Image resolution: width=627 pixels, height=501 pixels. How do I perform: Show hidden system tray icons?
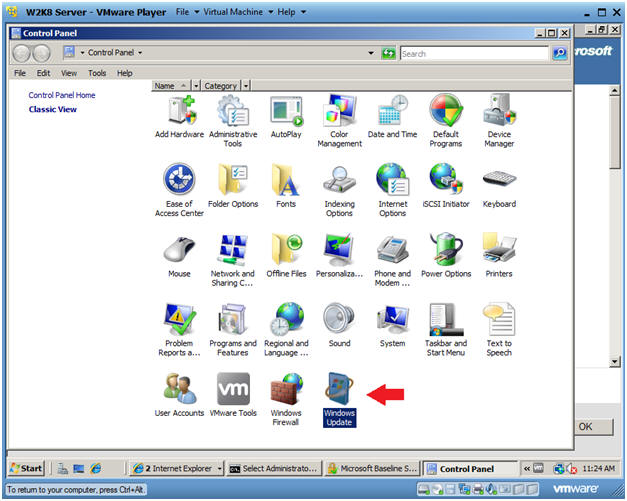527,468
